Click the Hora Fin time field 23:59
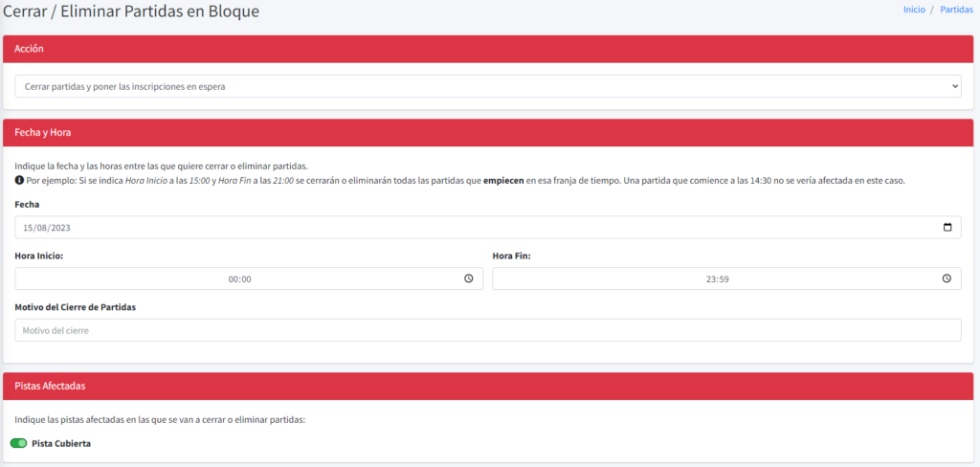Viewport: 980px width, 467px height. coord(727,278)
